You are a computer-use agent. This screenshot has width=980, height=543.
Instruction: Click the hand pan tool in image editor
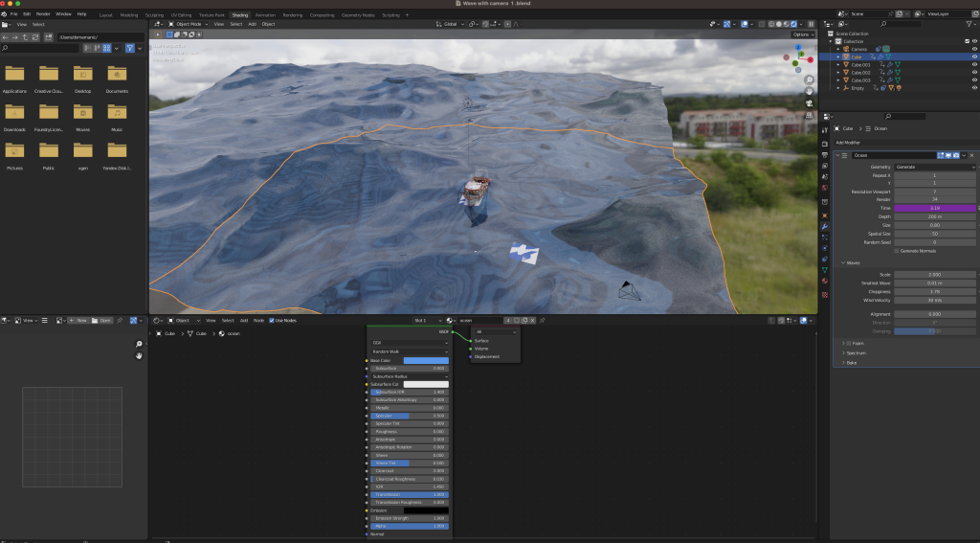coord(139,356)
